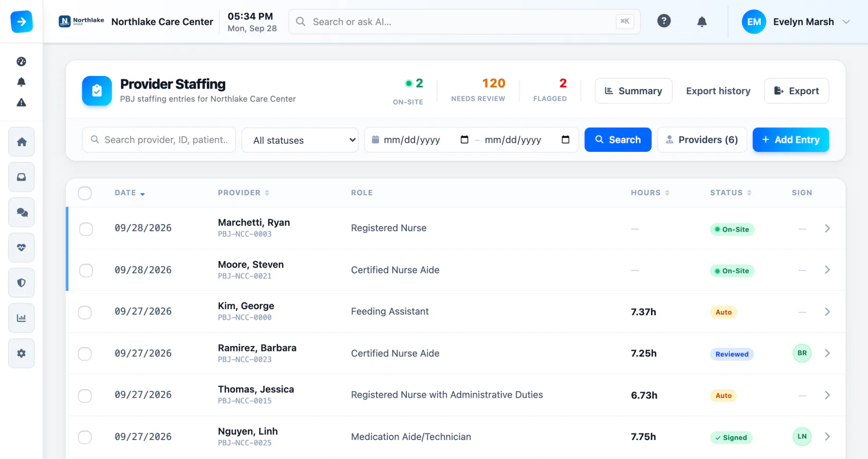Toggle the select-all checkbox in table header
The width and height of the screenshot is (868, 459).
[85, 193]
